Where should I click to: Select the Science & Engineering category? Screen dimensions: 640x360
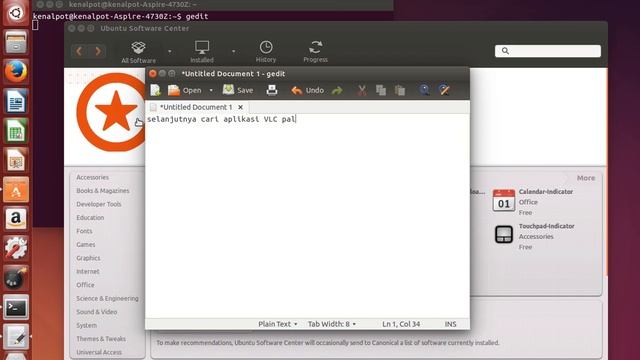tap(107, 299)
